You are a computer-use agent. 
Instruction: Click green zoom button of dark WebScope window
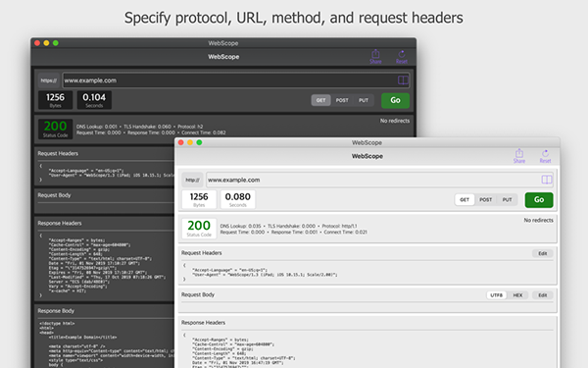coord(56,43)
